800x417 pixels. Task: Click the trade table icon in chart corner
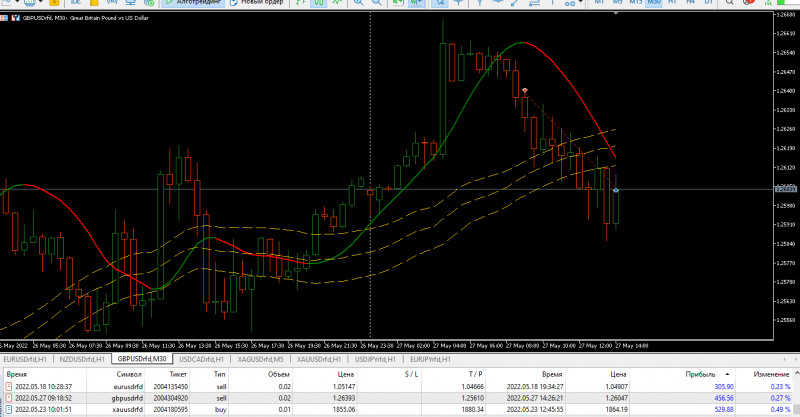pyautogui.click(x=4, y=18)
